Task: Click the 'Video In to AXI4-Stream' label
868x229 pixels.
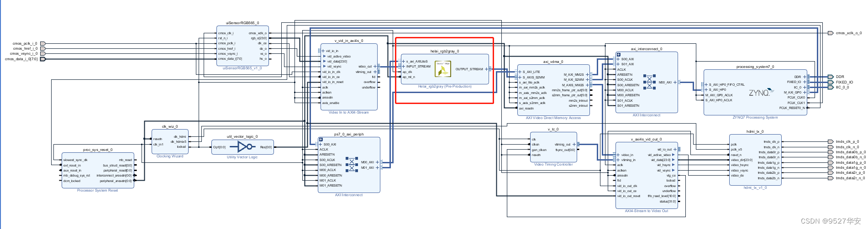Action: point(349,113)
